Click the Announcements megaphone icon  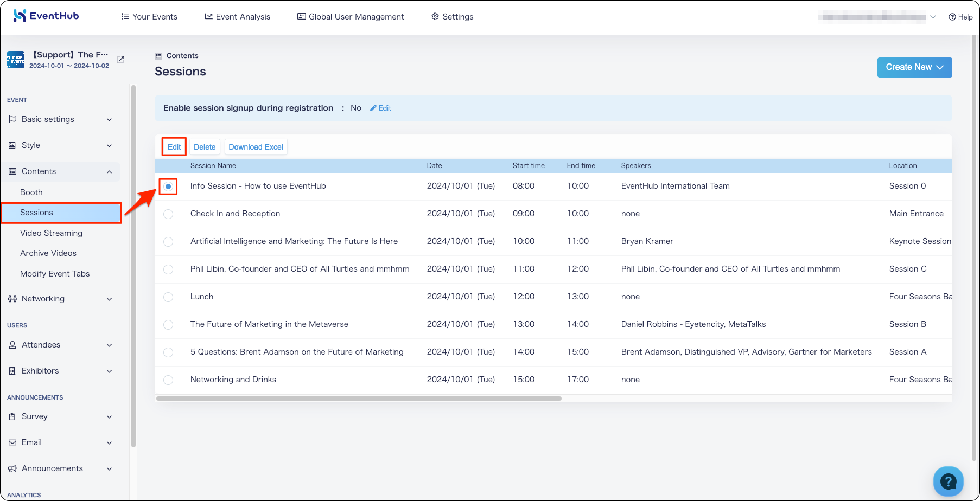pos(12,468)
